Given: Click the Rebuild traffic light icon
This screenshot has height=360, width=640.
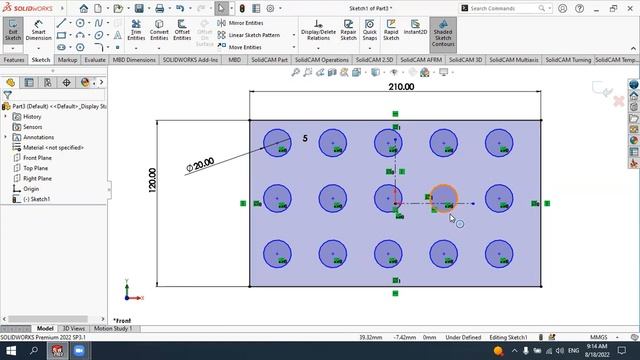Looking at the screenshot, I should pyautogui.click(x=242, y=8).
